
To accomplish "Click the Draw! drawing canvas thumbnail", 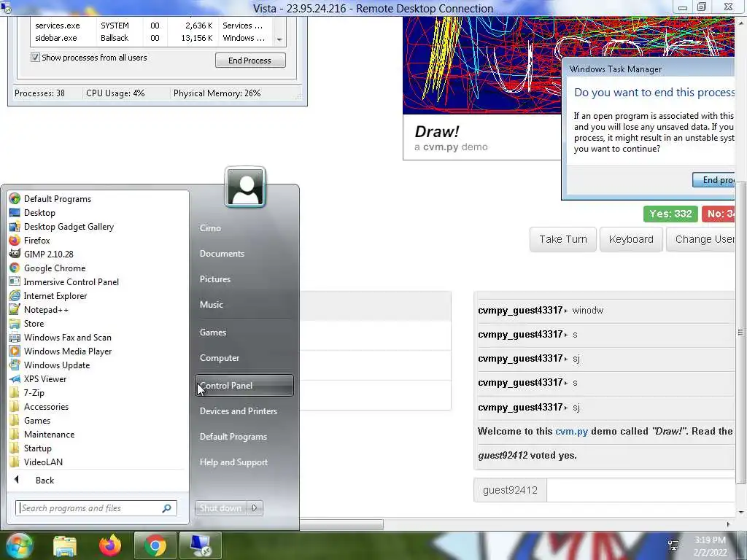I will click(482, 65).
